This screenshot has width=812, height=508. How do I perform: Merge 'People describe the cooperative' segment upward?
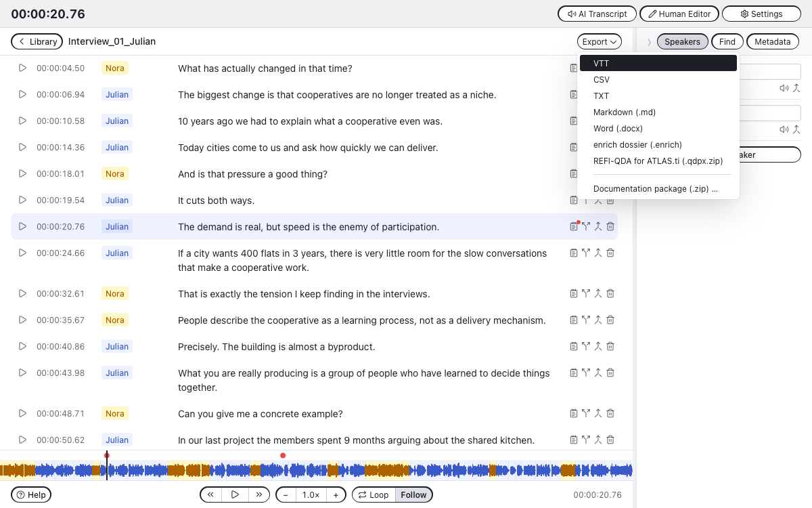(x=598, y=320)
